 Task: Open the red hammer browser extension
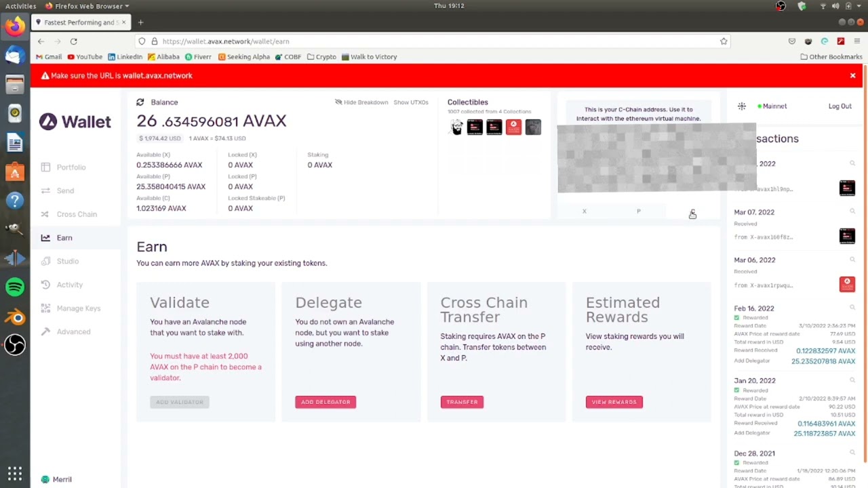click(841, 41)
